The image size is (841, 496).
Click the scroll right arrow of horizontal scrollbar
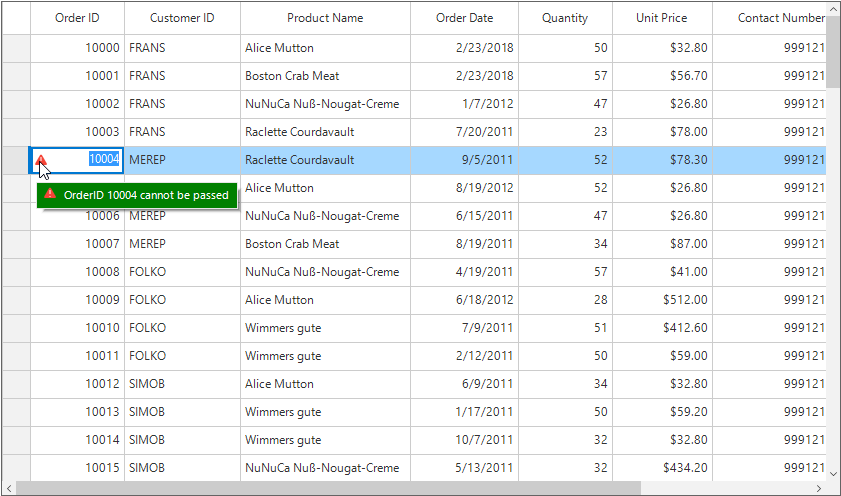819,488
